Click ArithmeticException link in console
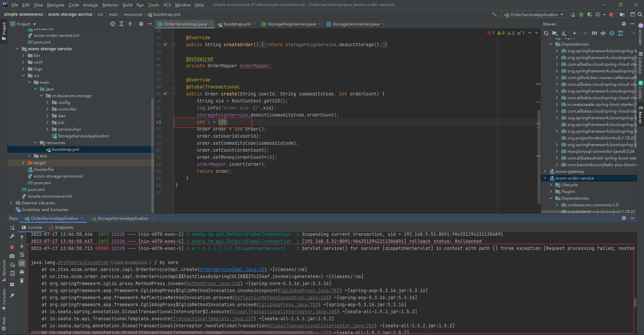This screenshot has height=335, width=644. pyautogui.click(x=83, y=262)
